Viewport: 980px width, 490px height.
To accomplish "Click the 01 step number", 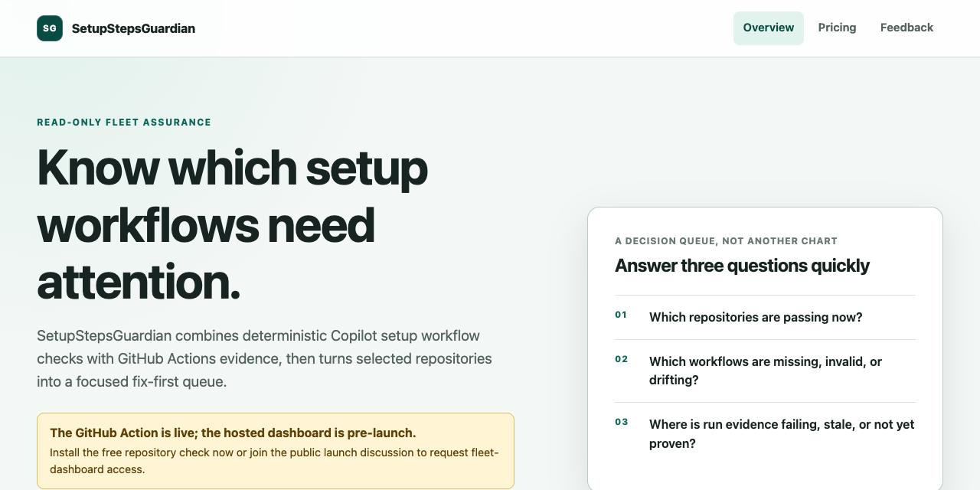I will 621,315.
